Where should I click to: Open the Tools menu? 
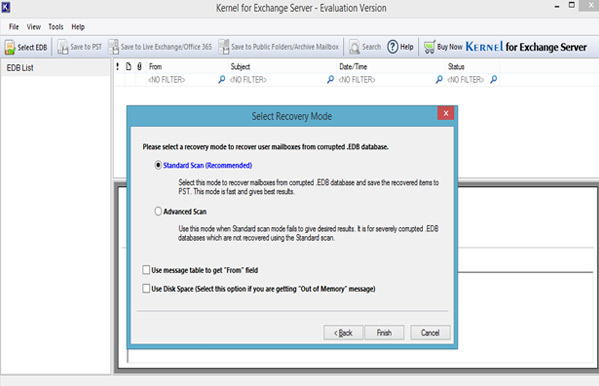click(56, 27)
